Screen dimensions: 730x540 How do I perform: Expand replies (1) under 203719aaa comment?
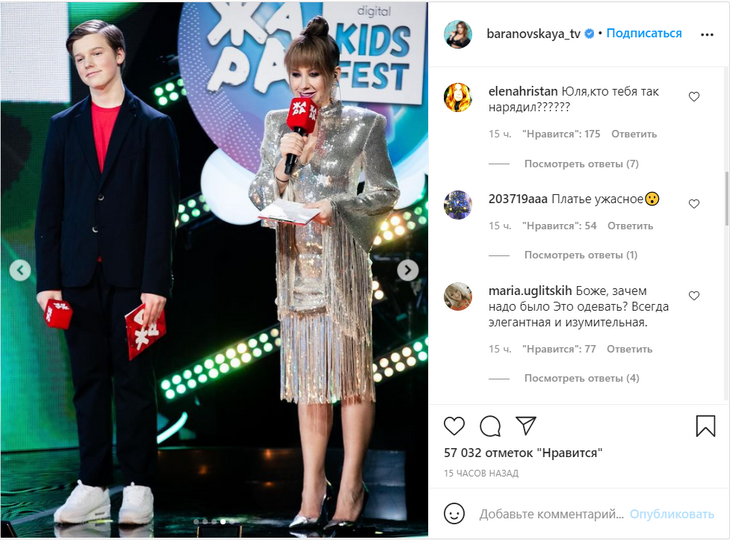[x=581, y=255]
